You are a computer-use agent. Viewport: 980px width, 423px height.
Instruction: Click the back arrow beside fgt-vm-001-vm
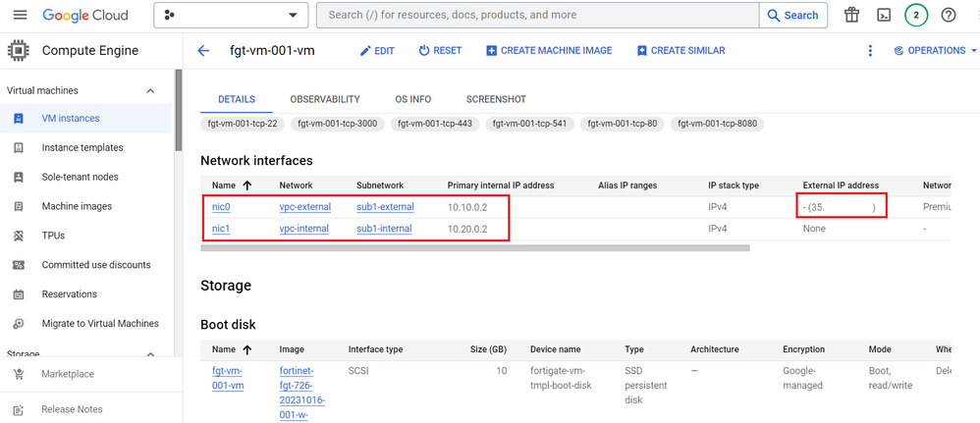coord(203,51)
